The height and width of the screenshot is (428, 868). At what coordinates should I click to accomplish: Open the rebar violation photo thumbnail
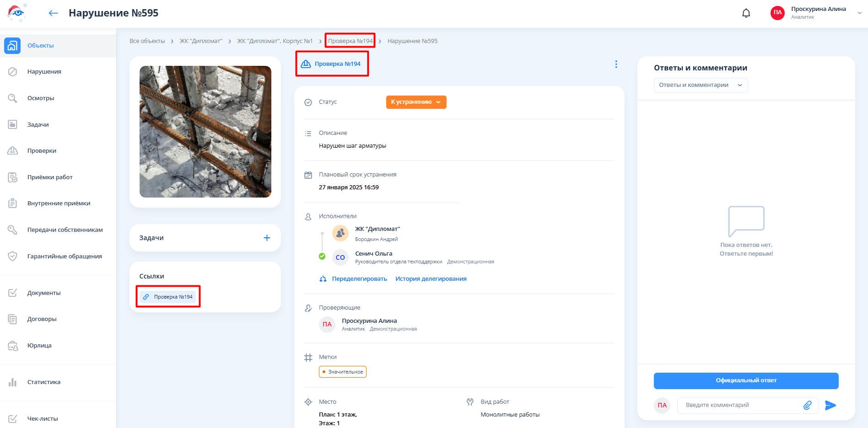pyautogui.click(x=205, y=132)
